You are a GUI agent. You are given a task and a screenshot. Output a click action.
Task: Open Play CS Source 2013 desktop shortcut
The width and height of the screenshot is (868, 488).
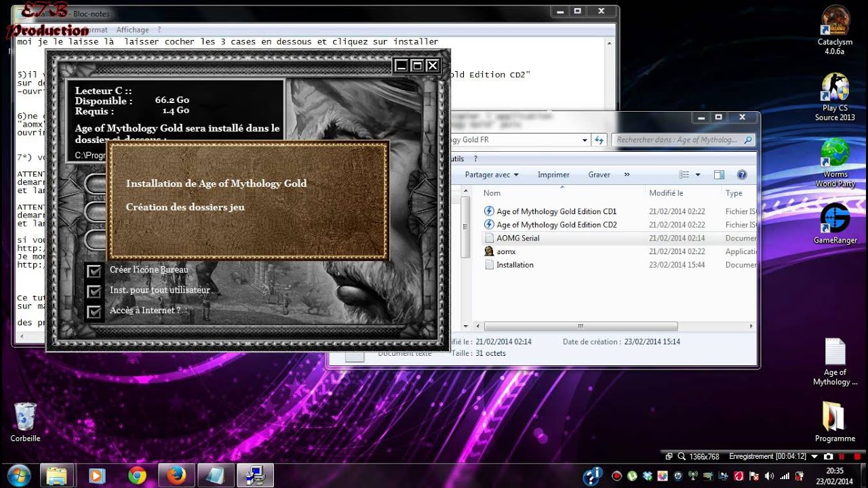pos(835,97)
